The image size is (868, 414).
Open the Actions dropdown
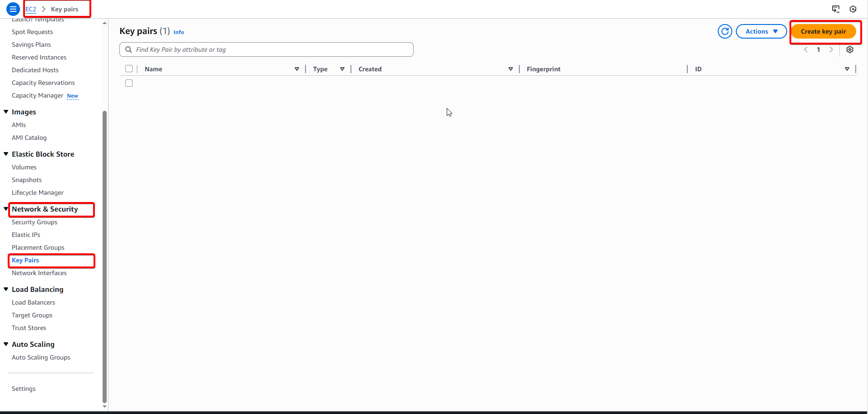pos(761,31)
